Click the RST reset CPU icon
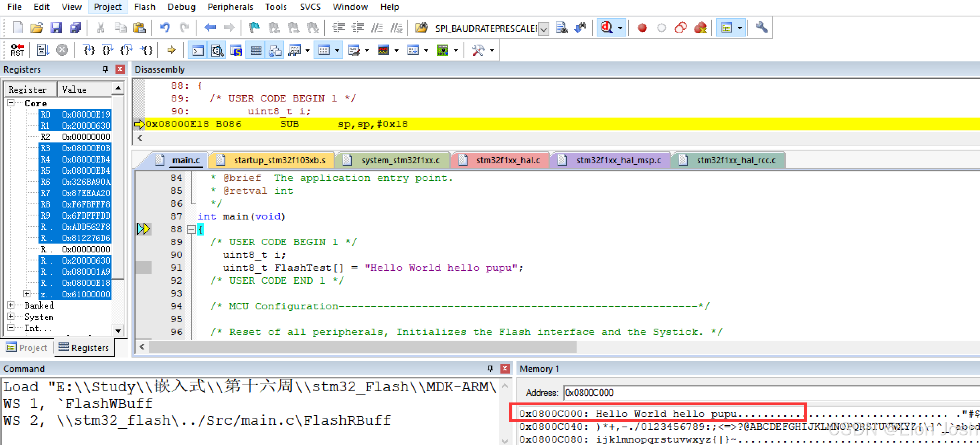 (x=17, y=50)
